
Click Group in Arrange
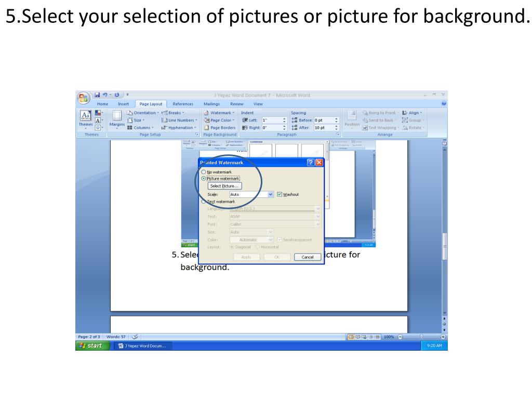(x=413, y=120)
